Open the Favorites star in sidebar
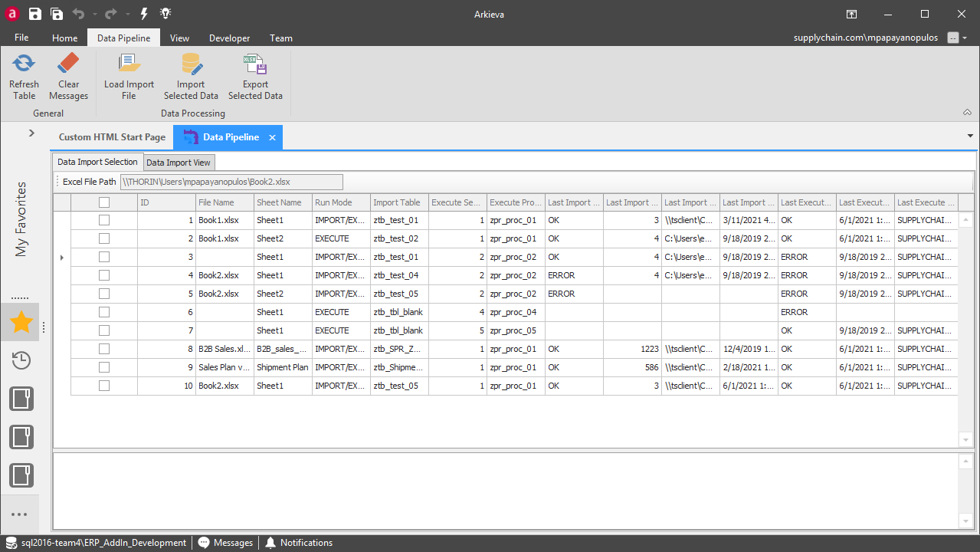The width and height of the screenshot is (980, 552). click(x=21, y=323)
